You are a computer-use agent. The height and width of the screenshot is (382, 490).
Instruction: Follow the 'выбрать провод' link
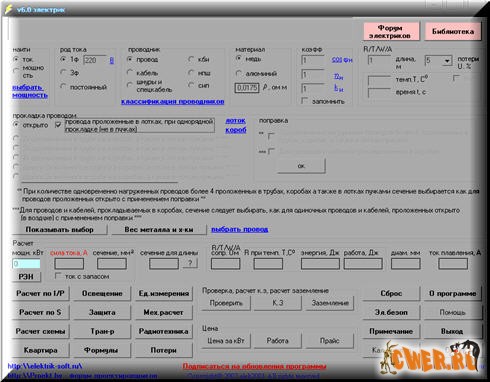coord(240,229)
